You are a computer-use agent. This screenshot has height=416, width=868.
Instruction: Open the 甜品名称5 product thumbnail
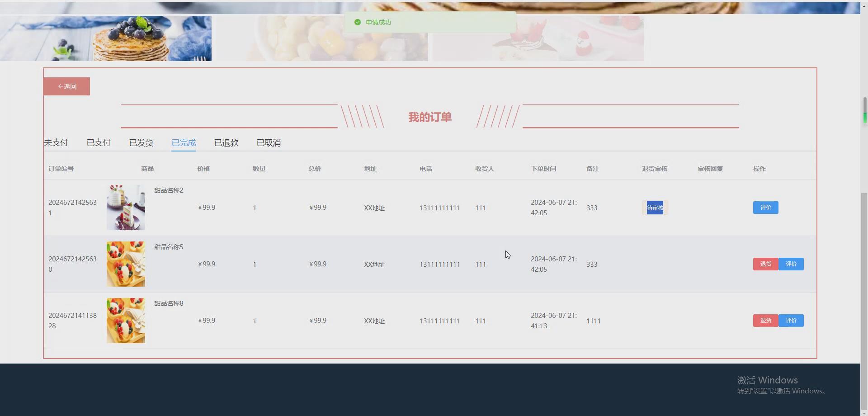click(126, 264)
